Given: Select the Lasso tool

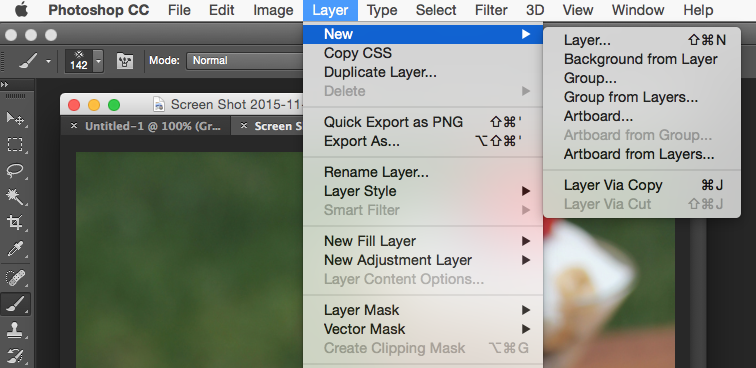Looking at the screenshot, I should tap(15, 170).
